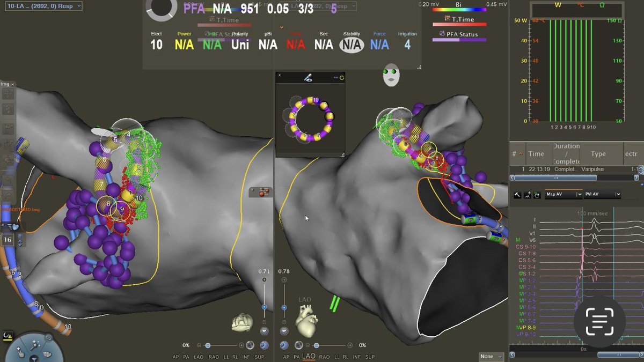This screenshot has height=362, width=644.
Task: Click ablation table scrollbar right arrow
Action: point(636,178)
